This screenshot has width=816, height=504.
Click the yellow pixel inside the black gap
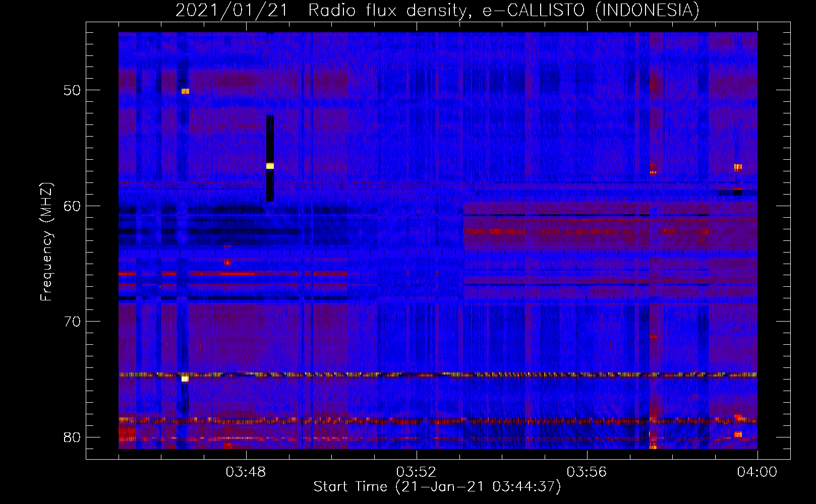270,166
